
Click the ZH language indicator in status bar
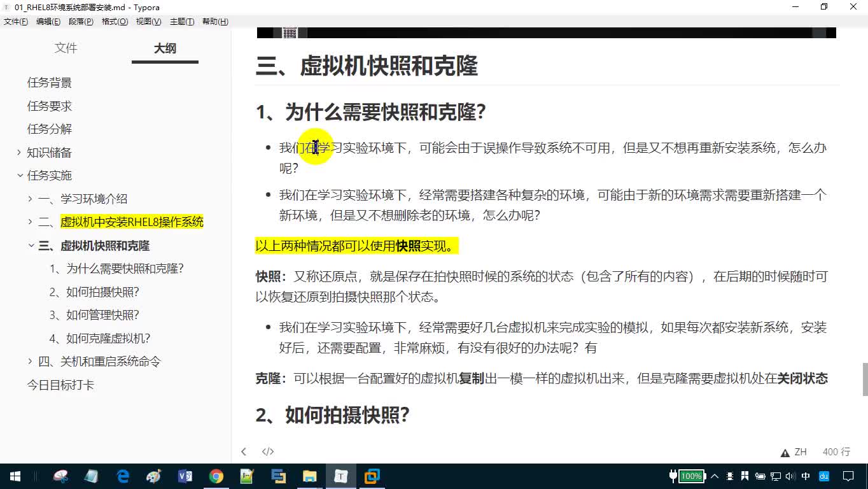(x=801, y=452)
